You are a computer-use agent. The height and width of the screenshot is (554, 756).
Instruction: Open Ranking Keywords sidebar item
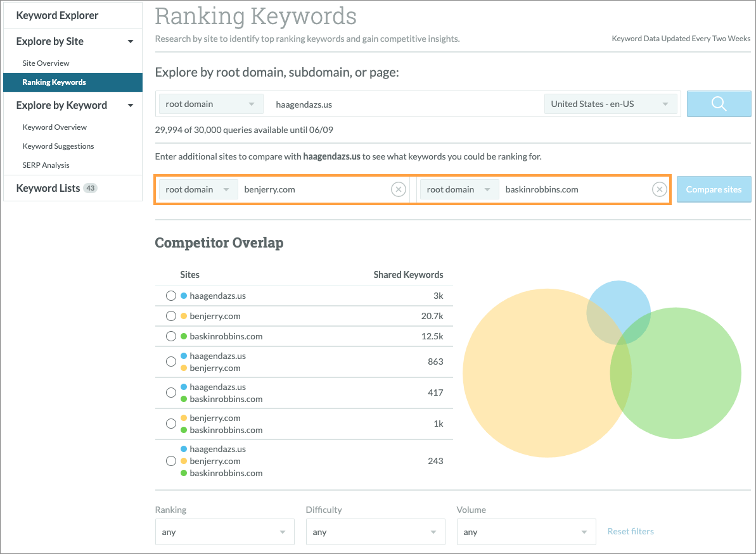[73, 82]
